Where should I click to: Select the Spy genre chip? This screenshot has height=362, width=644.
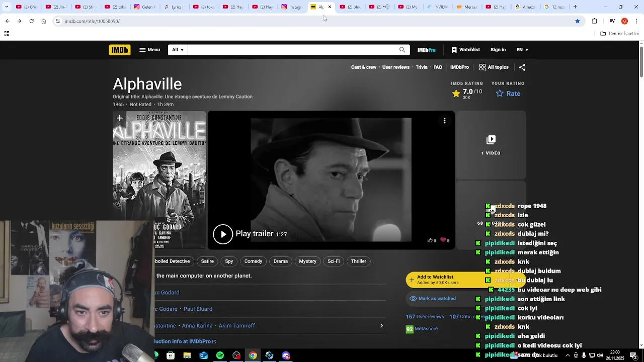coord(229,261)
